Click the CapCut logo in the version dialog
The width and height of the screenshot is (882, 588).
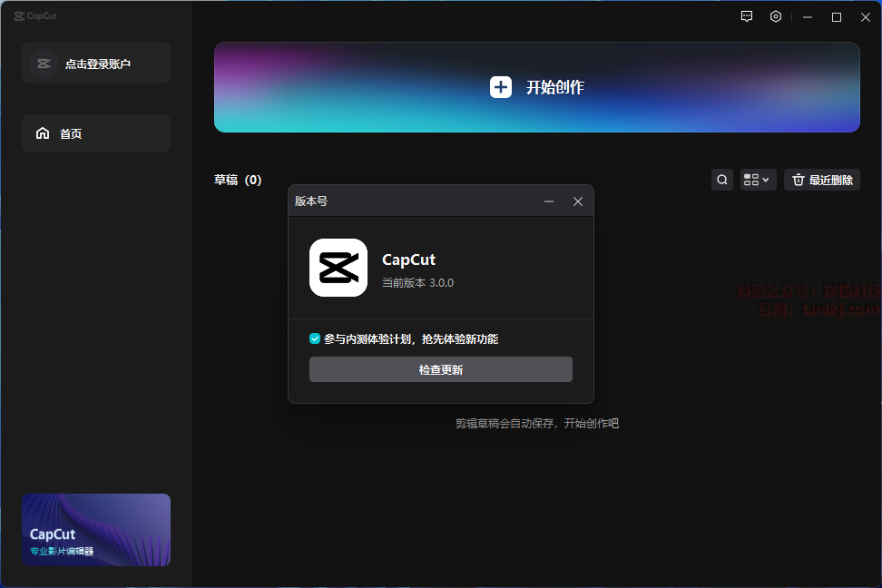[338, 268]
